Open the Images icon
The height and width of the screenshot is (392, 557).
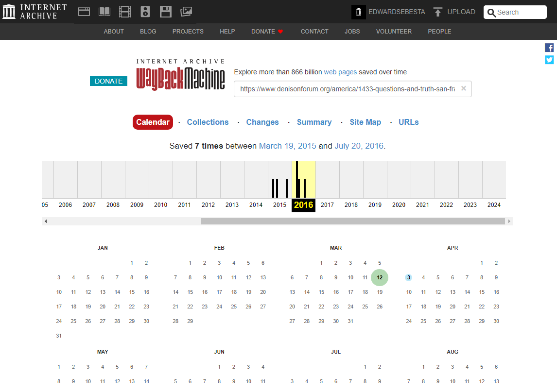pyautogui.click(x=186, y=12)
